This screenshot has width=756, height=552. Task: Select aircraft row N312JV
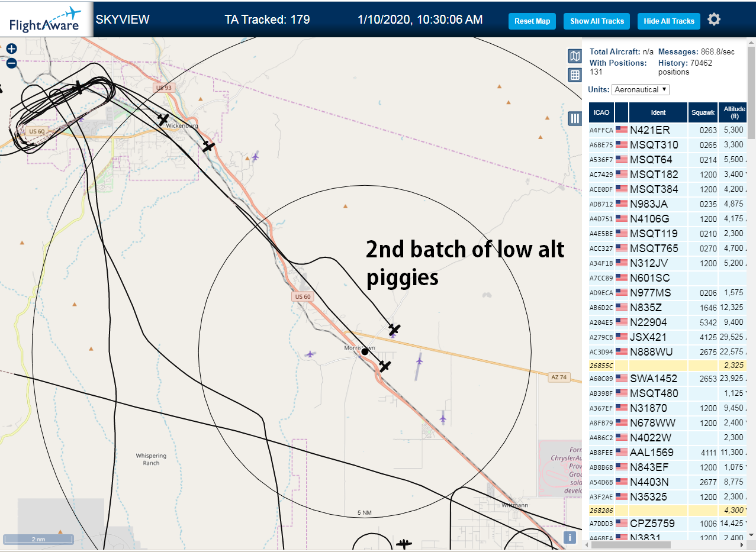click(668, 263)
